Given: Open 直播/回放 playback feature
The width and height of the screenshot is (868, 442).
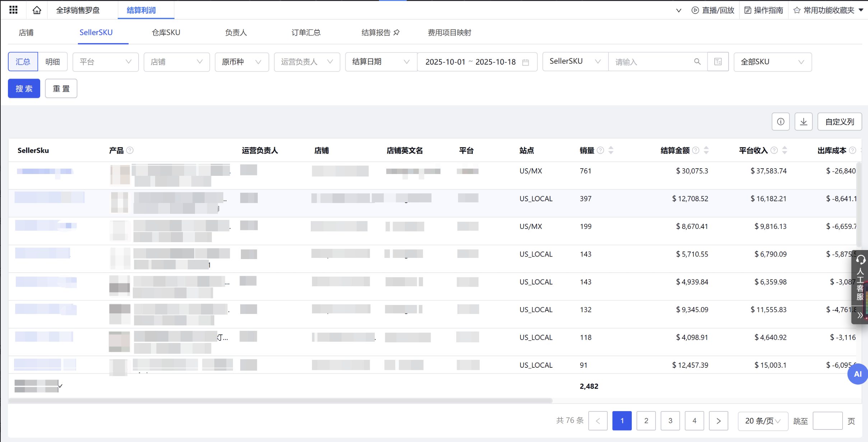Looking at the screenshot, I should tap(712, 10).
